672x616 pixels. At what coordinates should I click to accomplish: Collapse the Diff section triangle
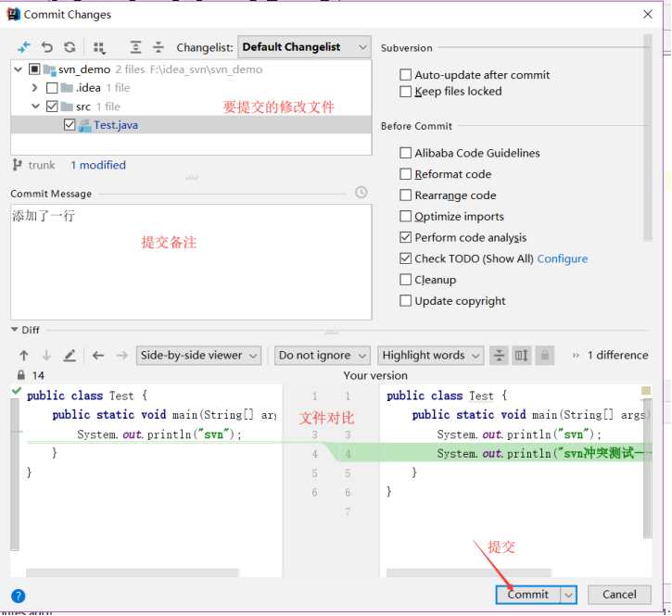(x=15, y=330)
